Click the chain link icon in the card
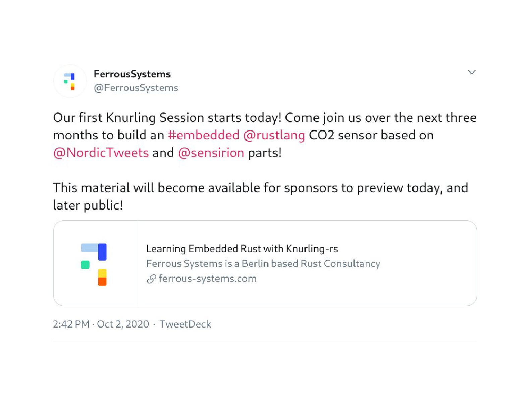 tap(152, 279)
